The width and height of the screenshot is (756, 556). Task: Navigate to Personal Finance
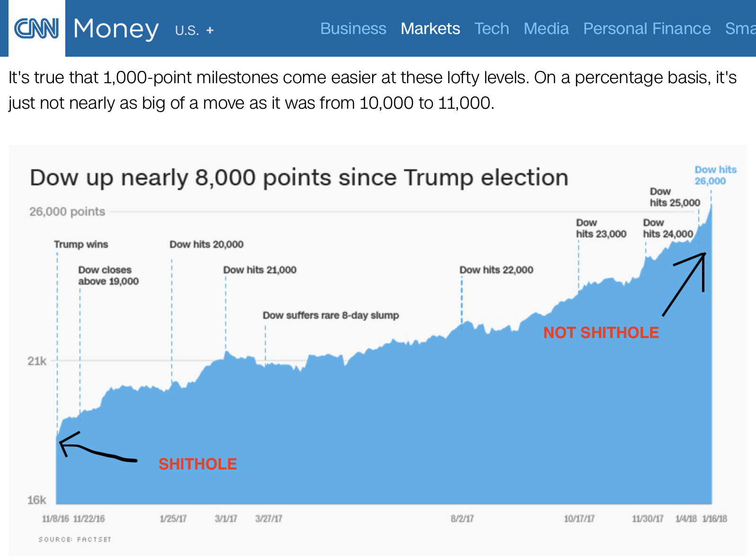pyautogui.click(x=647, y=28)
